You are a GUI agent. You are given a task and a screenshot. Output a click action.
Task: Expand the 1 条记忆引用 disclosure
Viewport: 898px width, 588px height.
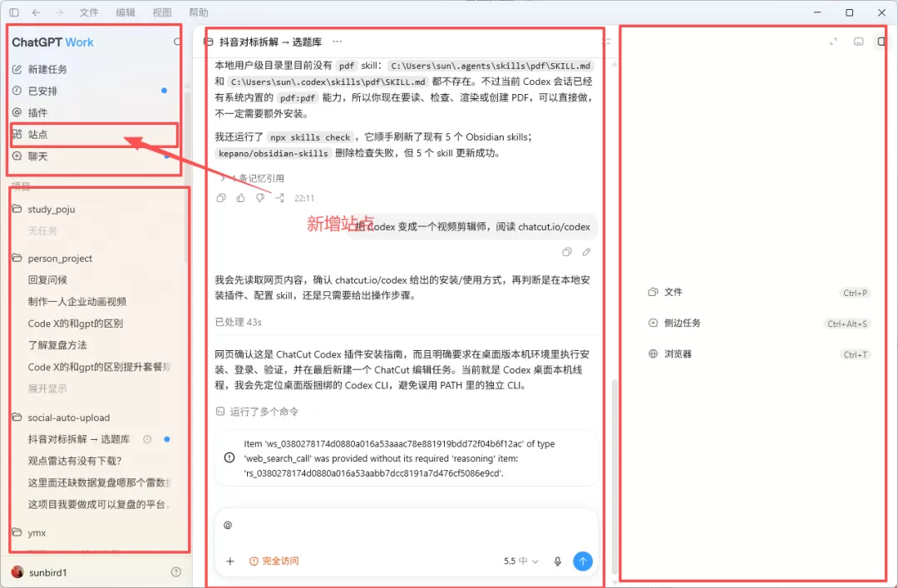coord(252,178)
